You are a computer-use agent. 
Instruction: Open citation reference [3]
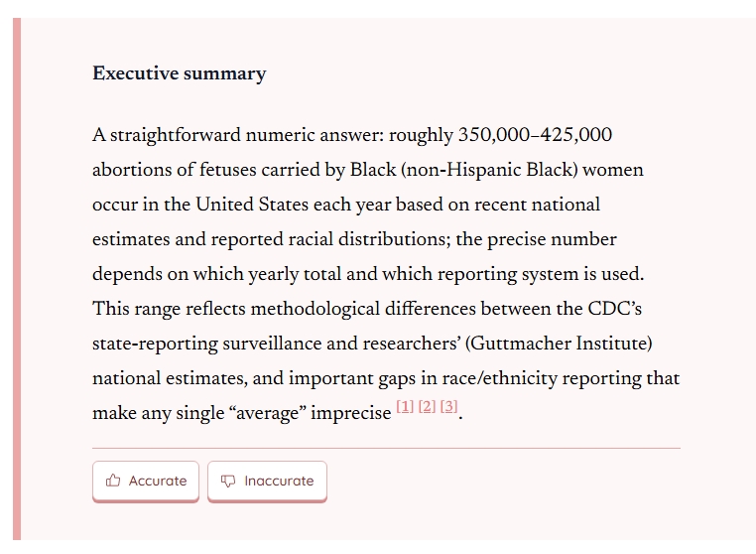pos(448,407)
